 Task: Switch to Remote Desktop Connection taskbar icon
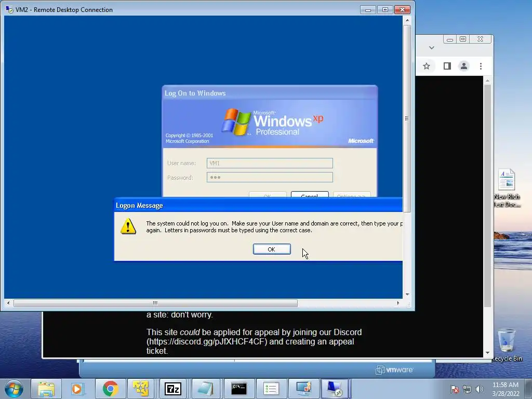pyautogui.click(x=335, y=389)
